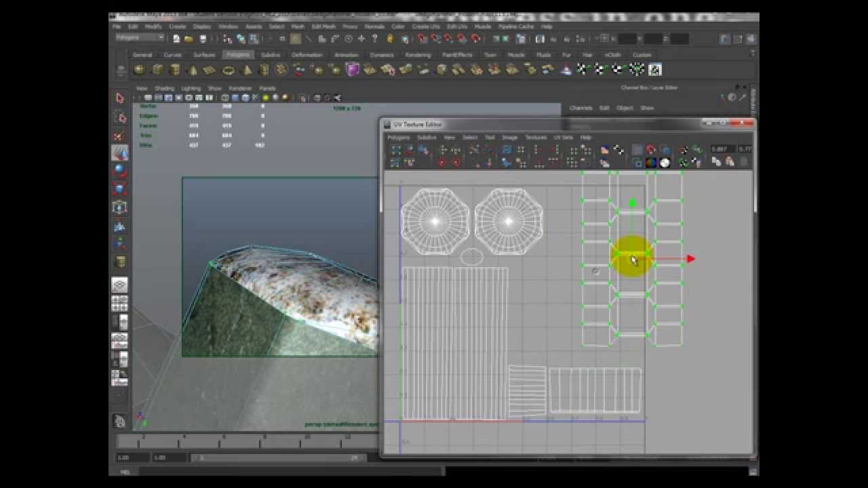
Task: Open Channels menu in Channel Box
Action: click(x=580, y=108)
